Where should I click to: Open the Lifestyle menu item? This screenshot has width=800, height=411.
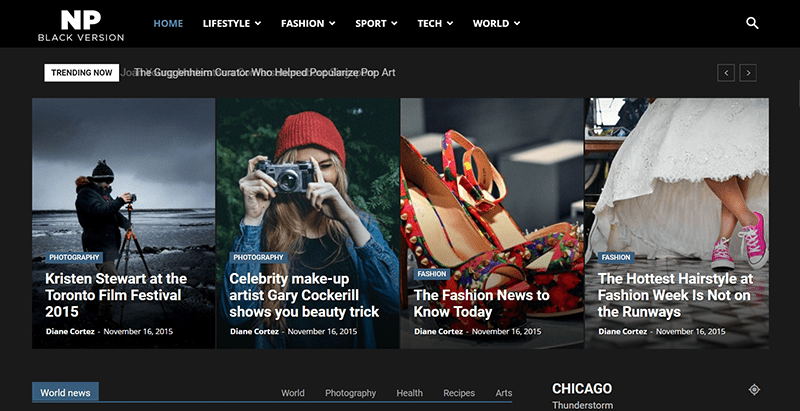pyautogui.click(x=226, y=23)
